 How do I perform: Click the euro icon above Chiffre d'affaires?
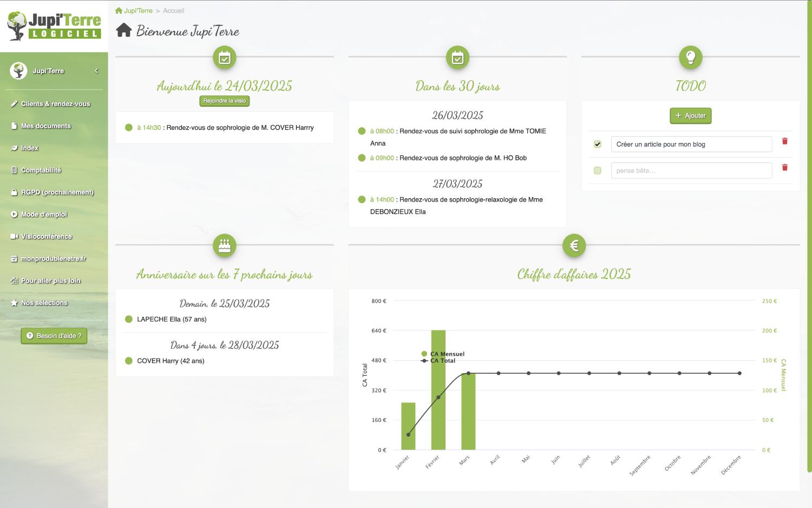pyautogui.click(x=574, y=246)
